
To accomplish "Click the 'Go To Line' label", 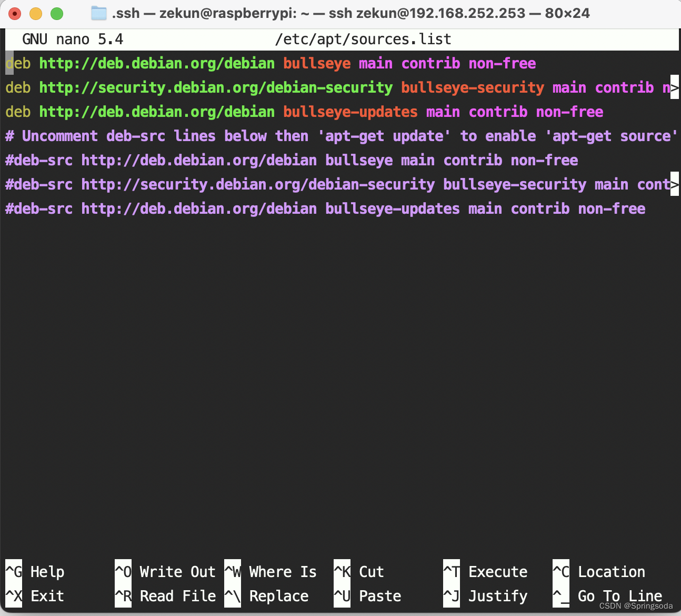I will [x=619, y=596].
